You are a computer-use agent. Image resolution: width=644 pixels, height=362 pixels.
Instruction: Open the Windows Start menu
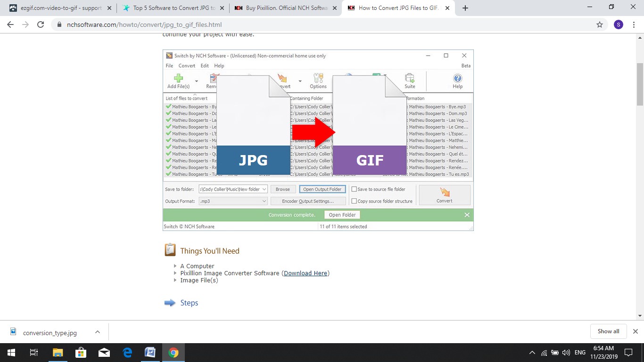pos(11,353)
